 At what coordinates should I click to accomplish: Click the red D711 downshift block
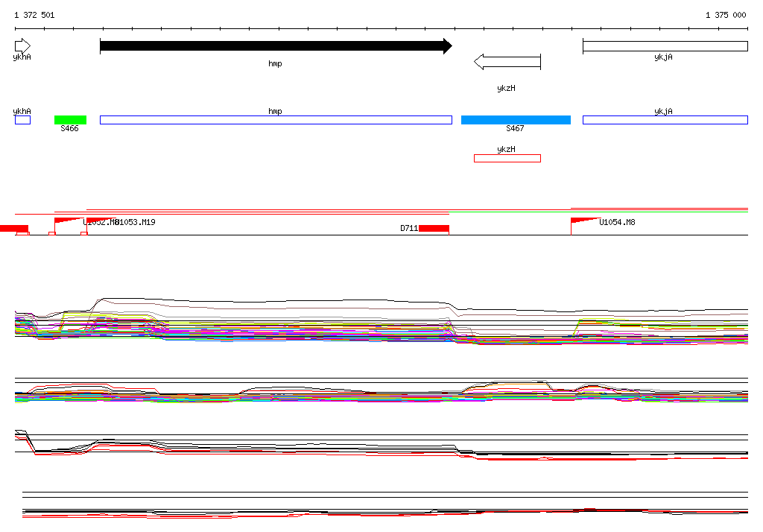434,228
